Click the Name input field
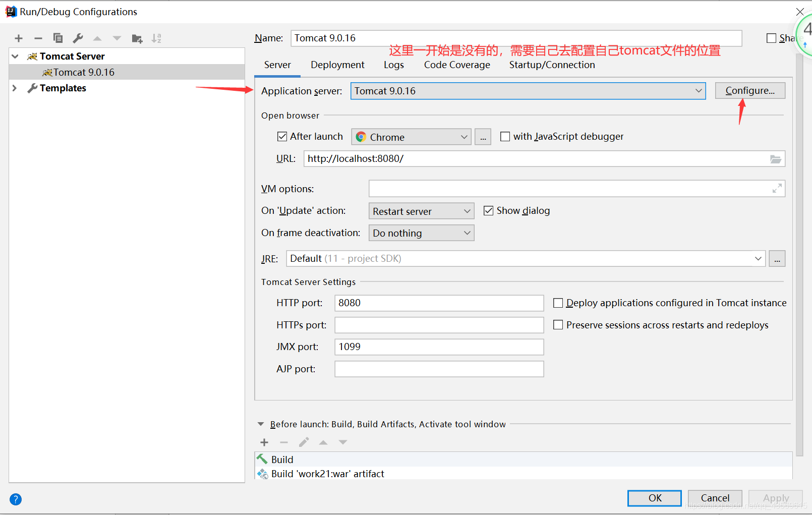This screenshot has height=515, width=812. coord(516,38)
